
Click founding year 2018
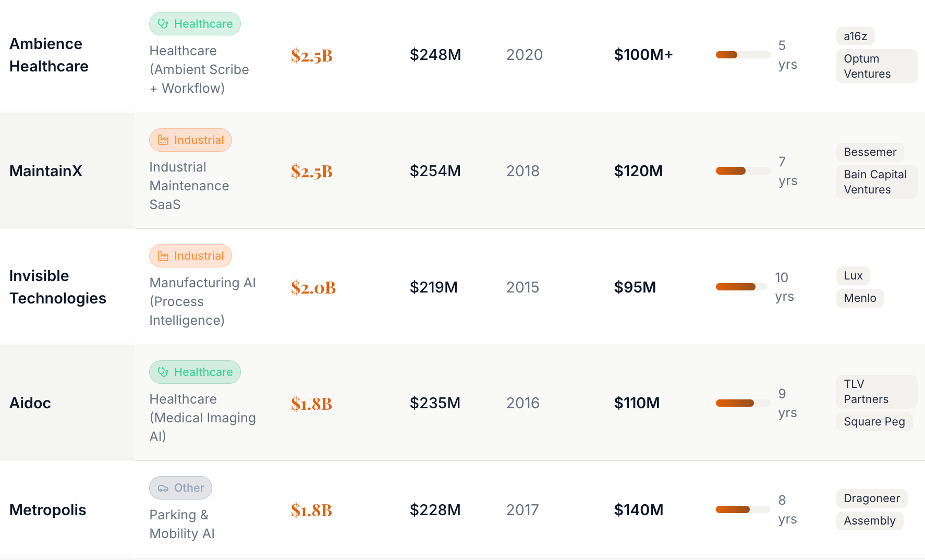pos(523,171)
